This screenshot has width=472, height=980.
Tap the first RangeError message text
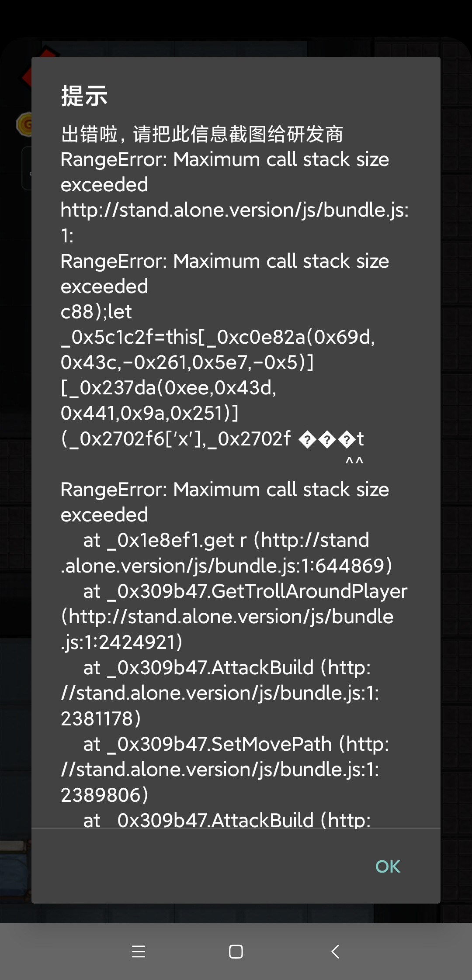pyautogui.click(x=225, y=172)
